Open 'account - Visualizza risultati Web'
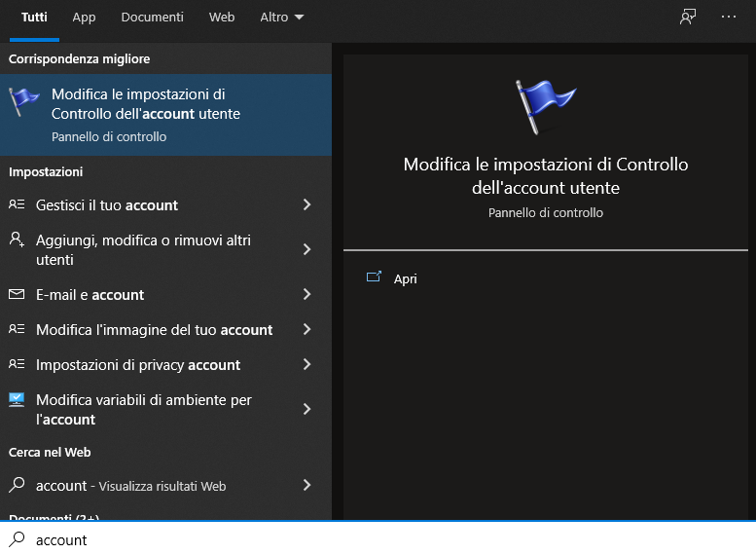 (x=165, y=486)
